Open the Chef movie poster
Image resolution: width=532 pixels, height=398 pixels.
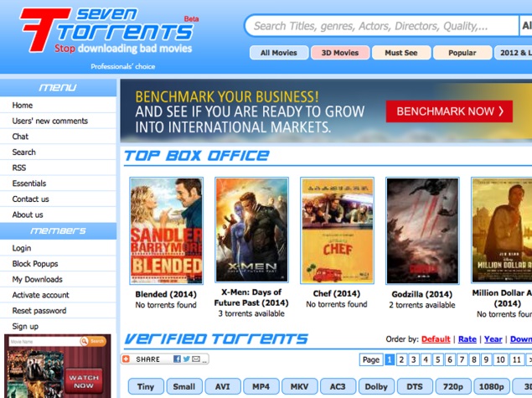click(x=338, y=230)
